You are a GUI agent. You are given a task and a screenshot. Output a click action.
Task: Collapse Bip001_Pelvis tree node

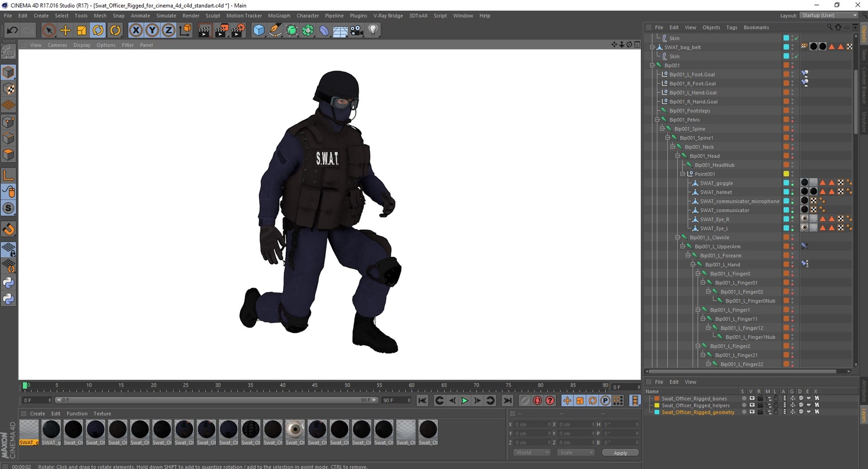(x=657, y=120)
